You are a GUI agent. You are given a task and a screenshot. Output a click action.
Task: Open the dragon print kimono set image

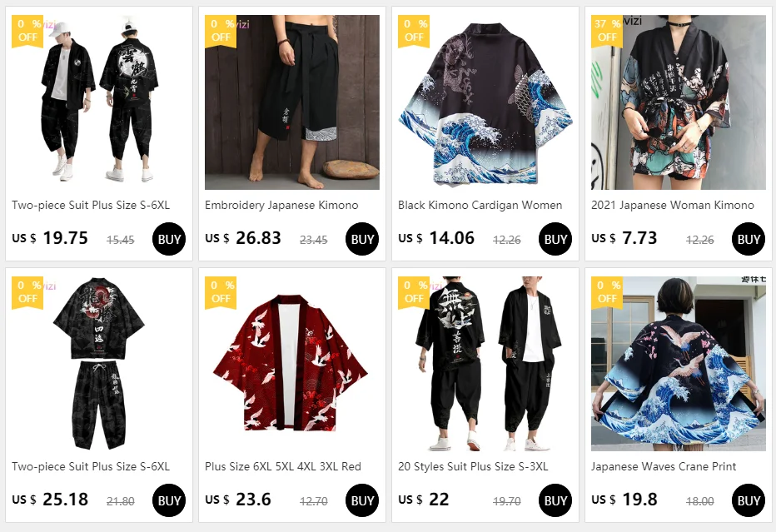click(99, 363)
